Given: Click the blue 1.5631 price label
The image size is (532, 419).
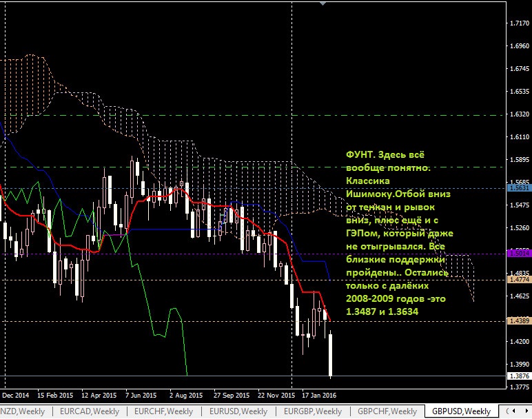Looking at the screenshot, I should (x=519, y=187).
